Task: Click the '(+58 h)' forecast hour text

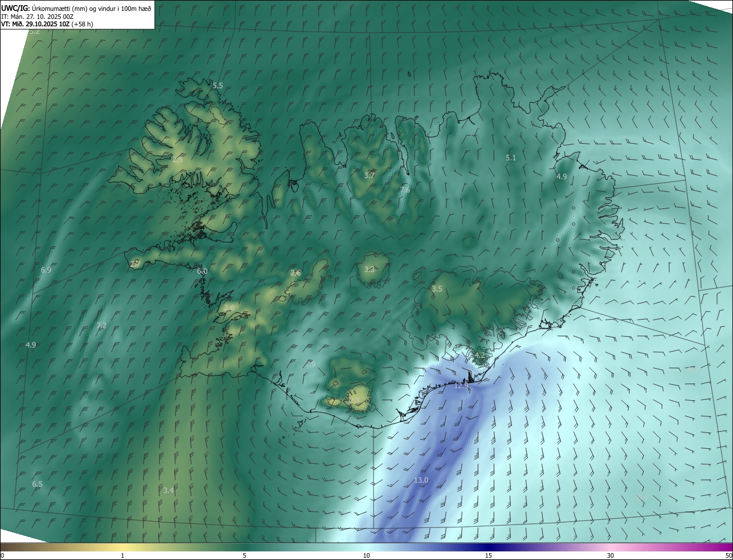Action: point(82,24)
